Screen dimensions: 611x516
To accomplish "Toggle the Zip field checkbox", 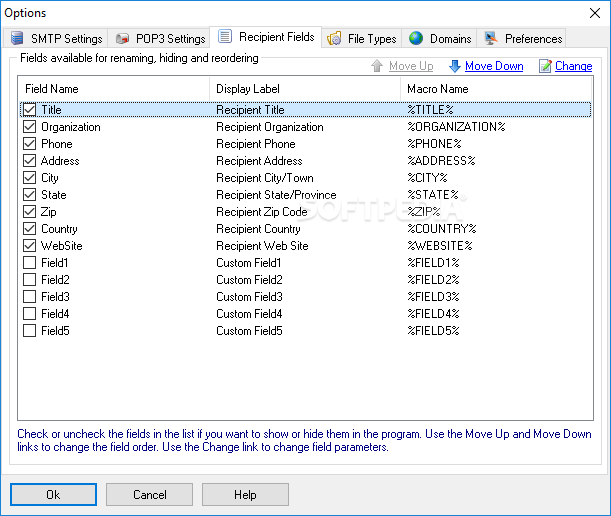I will (x=30, y=212).
